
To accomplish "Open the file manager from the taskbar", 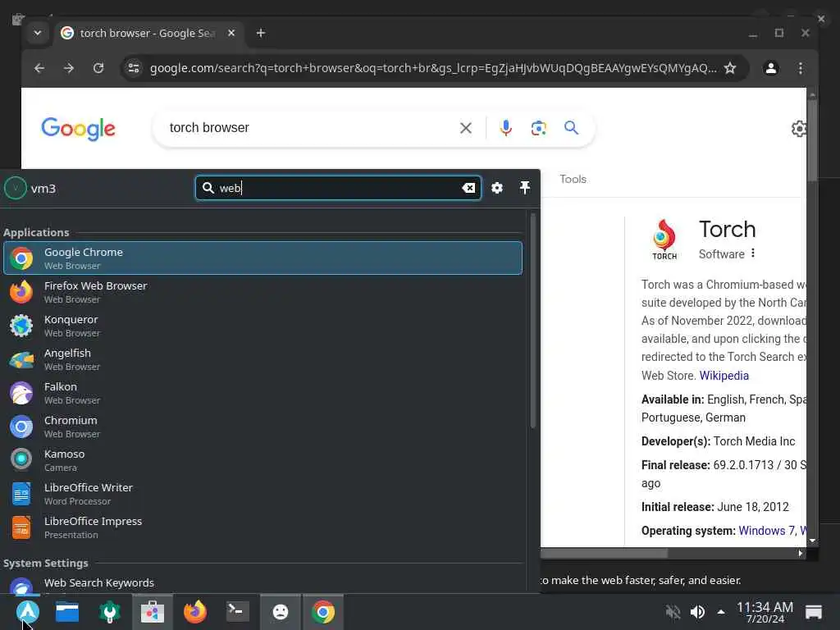I will pyautogui.click(x=67, y=611).
